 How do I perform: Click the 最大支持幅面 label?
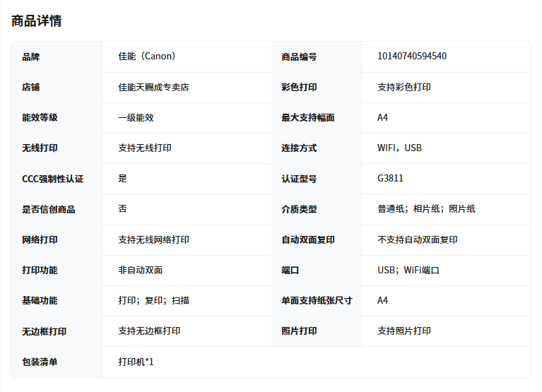(x=308, y=118)
